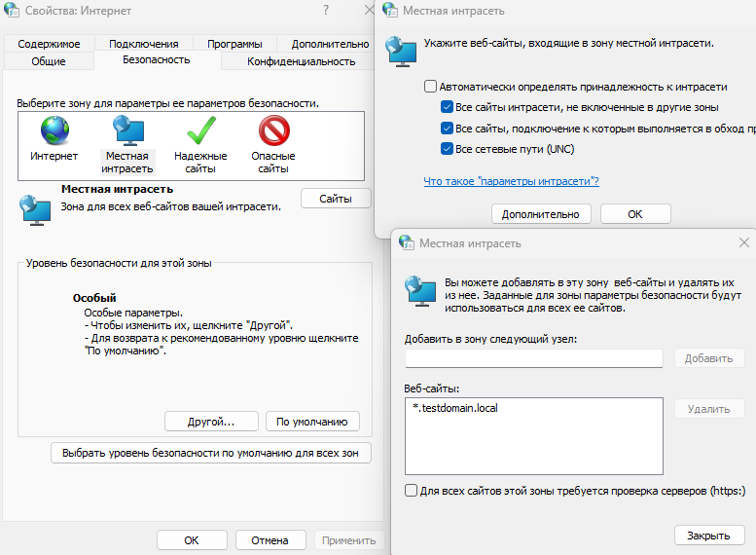Image resolution: width=756 pixels, height=555 pixels.
Task: Open the Что такое "параметры интрасети"? link
Action: click(x=511, y=181)
